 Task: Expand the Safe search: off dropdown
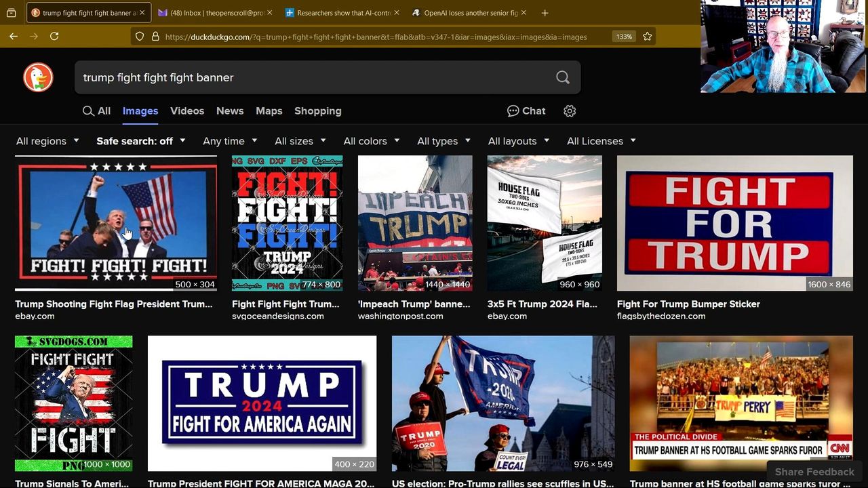click(140, 141)
